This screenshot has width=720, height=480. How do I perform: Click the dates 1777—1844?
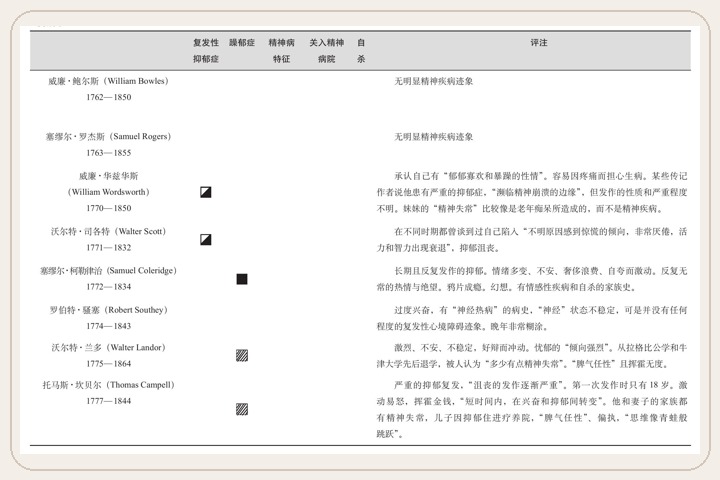tap(109, 401)
